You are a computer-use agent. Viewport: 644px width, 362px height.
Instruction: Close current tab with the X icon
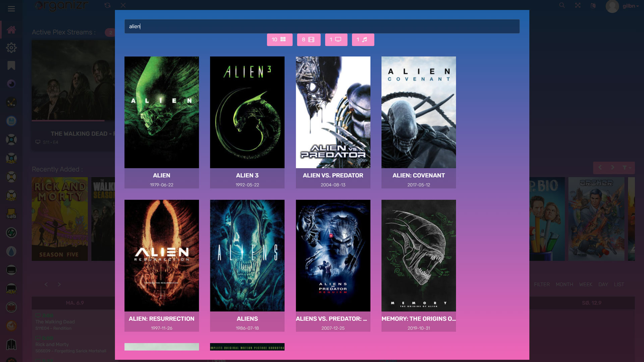(123, 5)
